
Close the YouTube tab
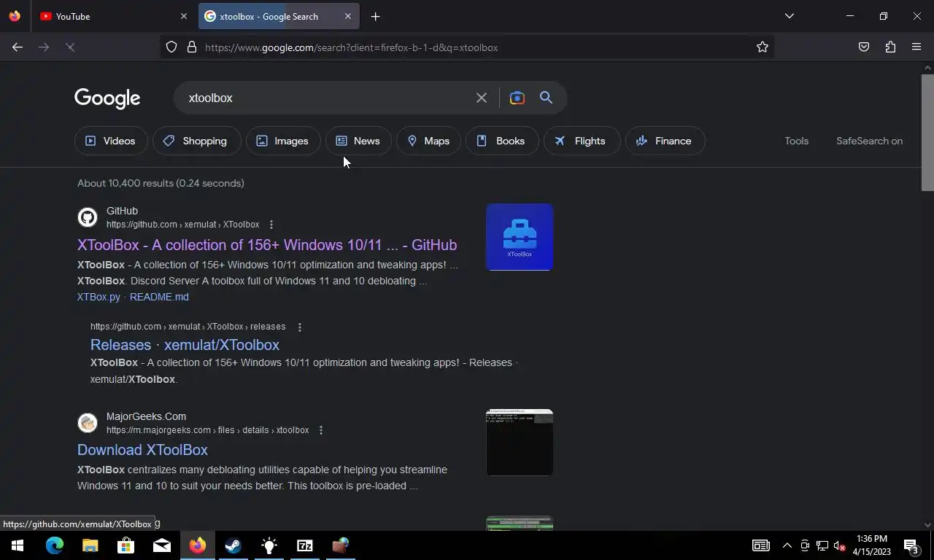(x=183, y=16)
